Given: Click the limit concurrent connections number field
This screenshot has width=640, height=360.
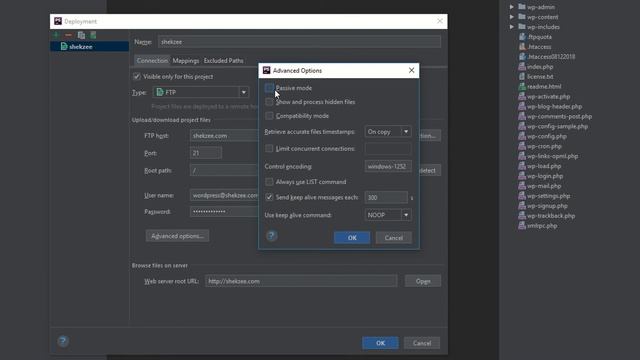Looking at the screenshot, I should pyautogui.click(x=388, y=149).
